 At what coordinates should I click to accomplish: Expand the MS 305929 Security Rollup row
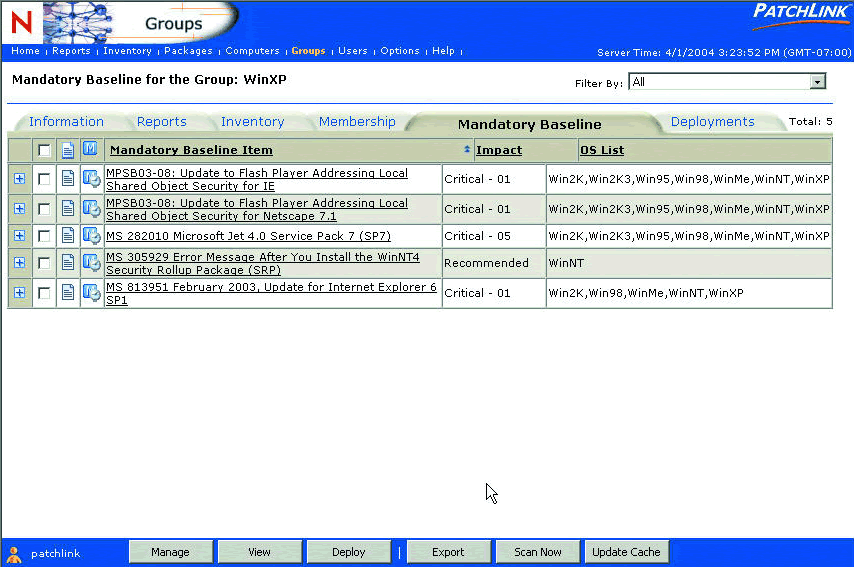click(20, 263)
